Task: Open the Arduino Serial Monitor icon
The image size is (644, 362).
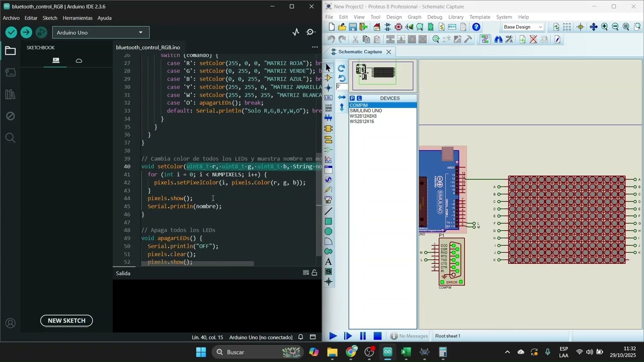Action: pyautogui.click(x=311, y=32)
